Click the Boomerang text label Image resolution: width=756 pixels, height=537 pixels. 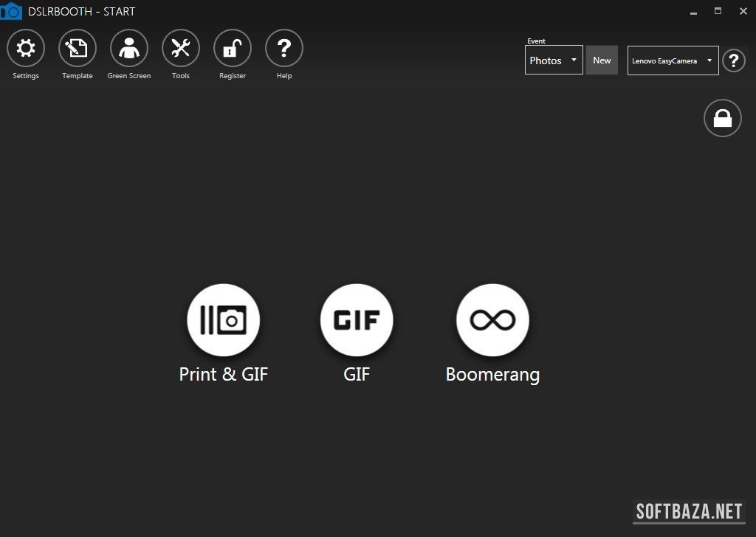[492, 375]
